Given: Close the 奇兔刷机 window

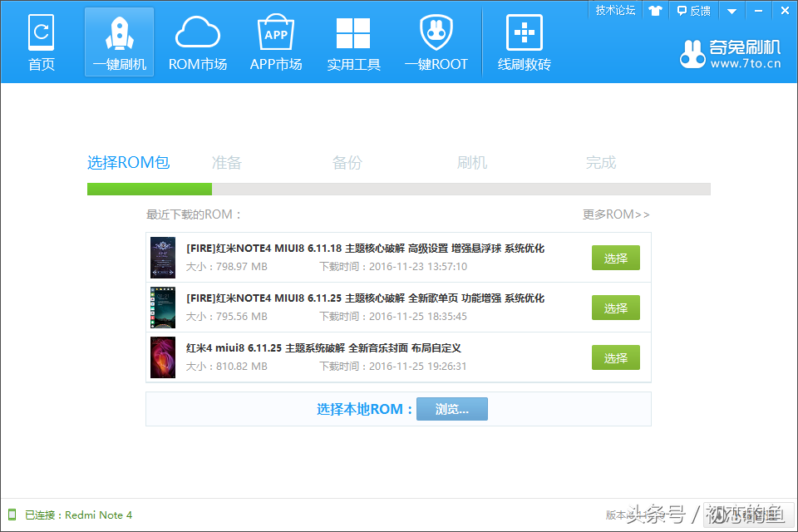Looking at the screenshot, I should pyautogui.click(x=785, y=11).
